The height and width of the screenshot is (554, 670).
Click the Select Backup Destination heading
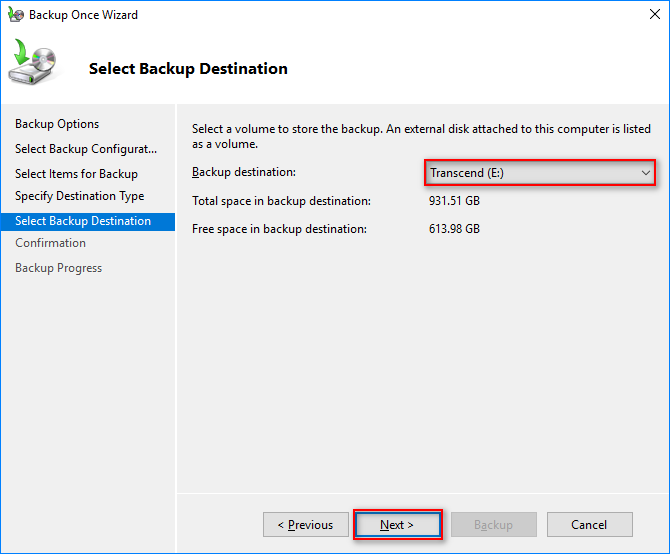(x=188, y=69)
